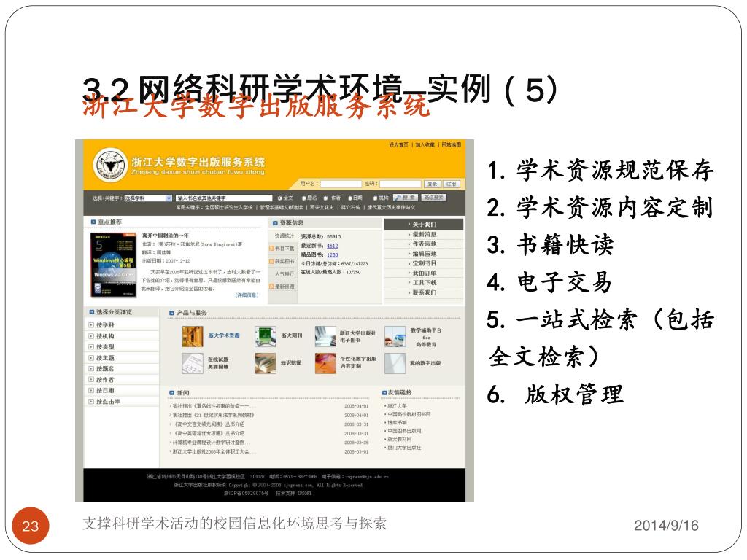The height and width of the screenshot is (560, 747).
Task: Open the 知识挖掘 book thumbnail icon
Action: (266, 363)
